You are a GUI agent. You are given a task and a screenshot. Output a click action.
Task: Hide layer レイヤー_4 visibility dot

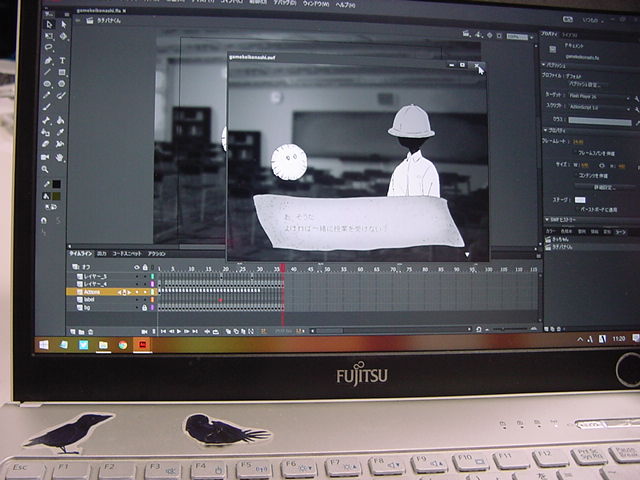tap(137, 284)
